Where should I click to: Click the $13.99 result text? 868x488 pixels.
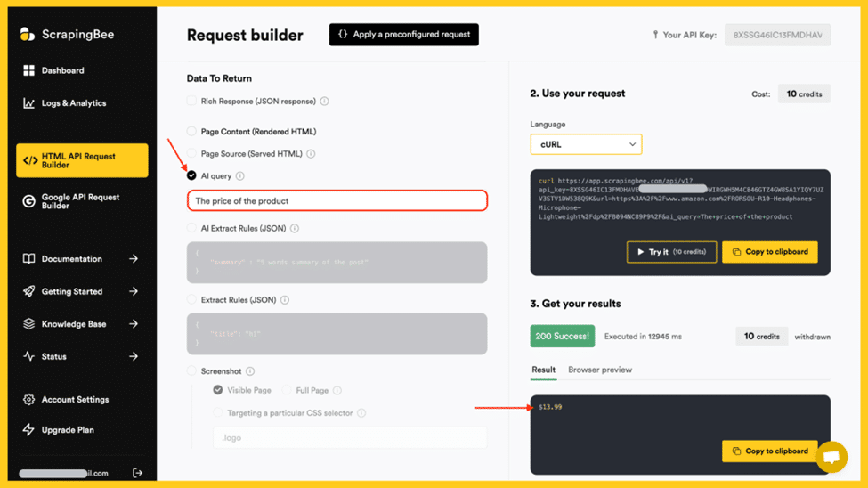(x=550, y=407)
